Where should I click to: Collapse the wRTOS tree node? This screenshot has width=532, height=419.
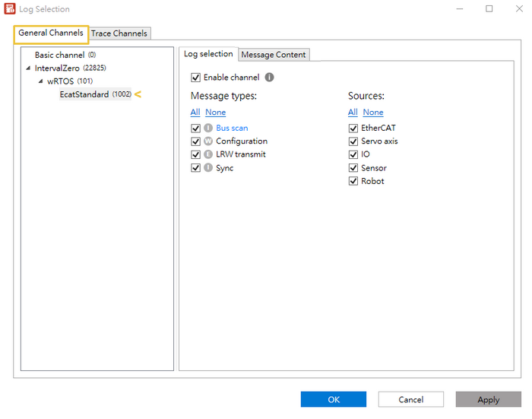[41, 81]
